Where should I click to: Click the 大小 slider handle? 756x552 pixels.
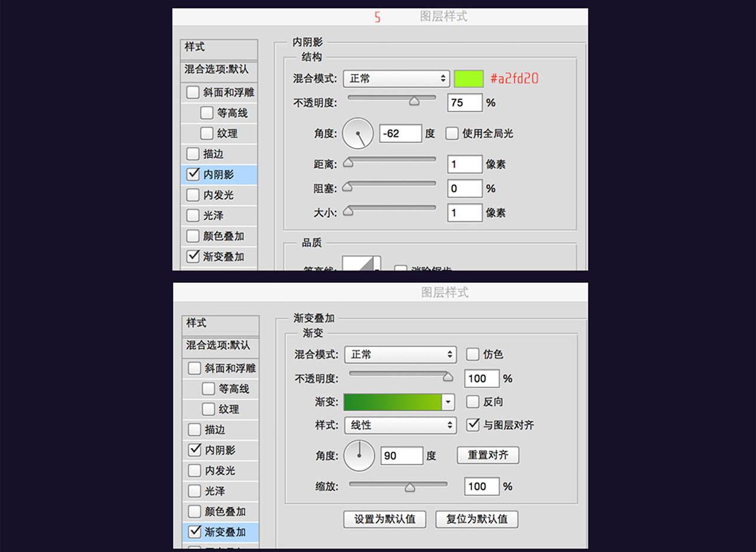tap(348, 211)
